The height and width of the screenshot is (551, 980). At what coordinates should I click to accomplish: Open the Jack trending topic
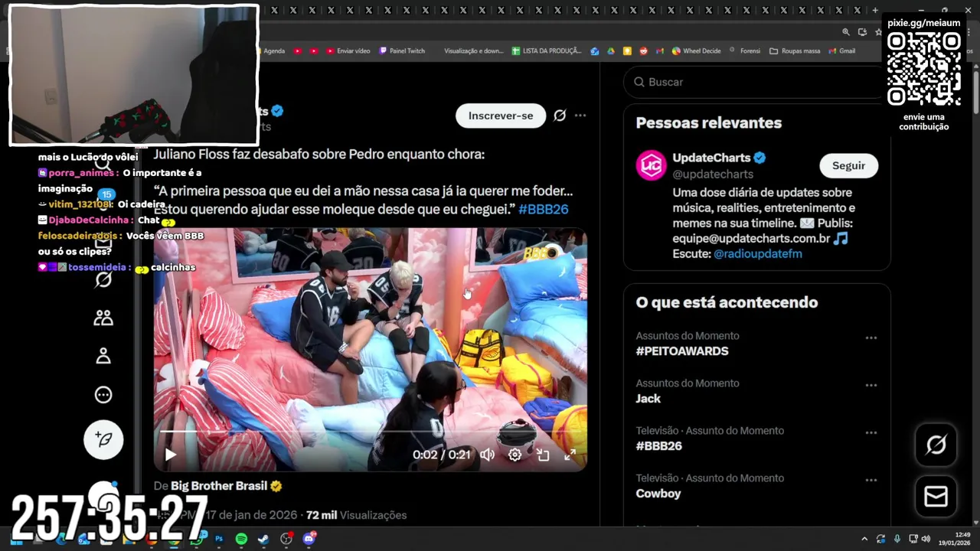click(648, 399)
